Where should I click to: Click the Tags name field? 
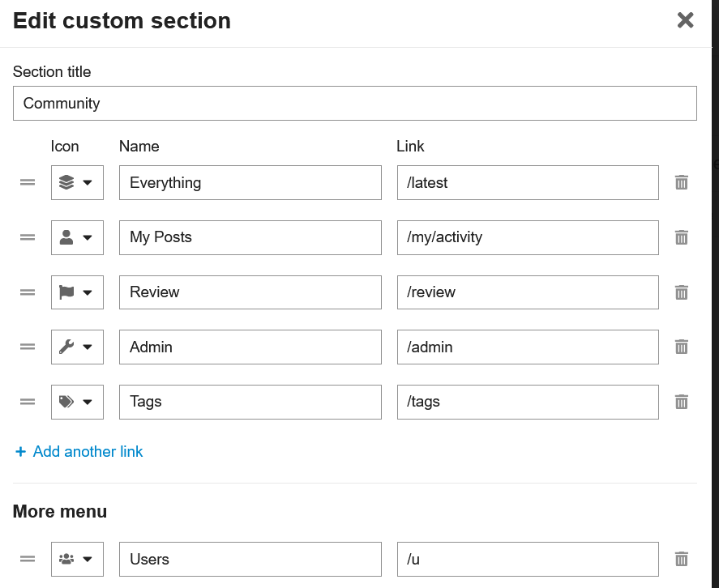click(x=250, y=402)
